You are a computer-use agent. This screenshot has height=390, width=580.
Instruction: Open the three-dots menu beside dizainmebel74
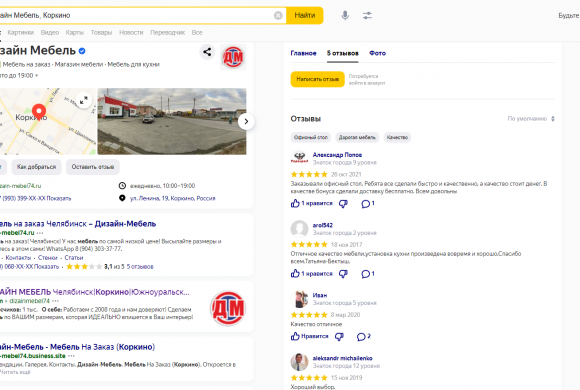pos(55,301)
